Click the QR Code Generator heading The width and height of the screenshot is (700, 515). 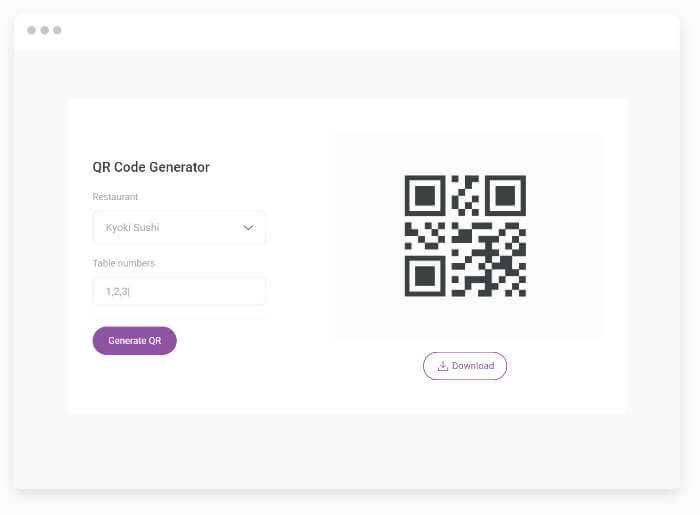151,167
